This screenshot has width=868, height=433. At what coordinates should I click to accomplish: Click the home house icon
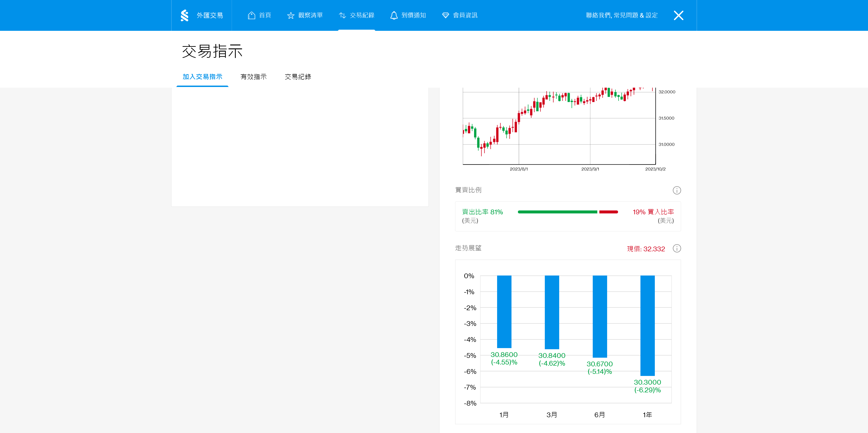(251, 16)
